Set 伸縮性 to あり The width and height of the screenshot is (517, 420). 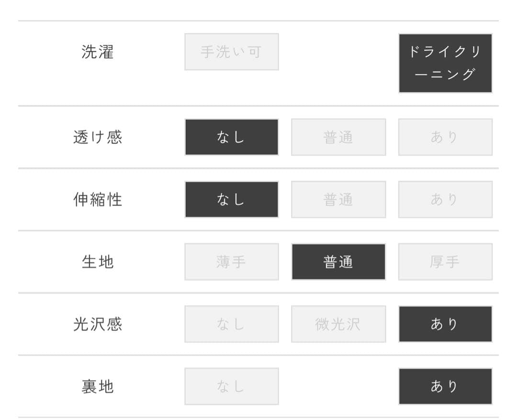(x=445, y=199)
